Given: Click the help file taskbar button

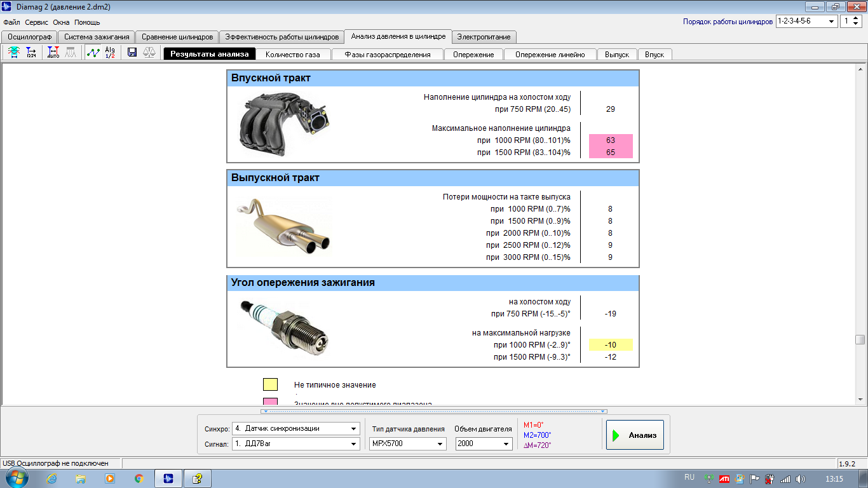Looking at the screenshot, I should click(x=198, y=478).
